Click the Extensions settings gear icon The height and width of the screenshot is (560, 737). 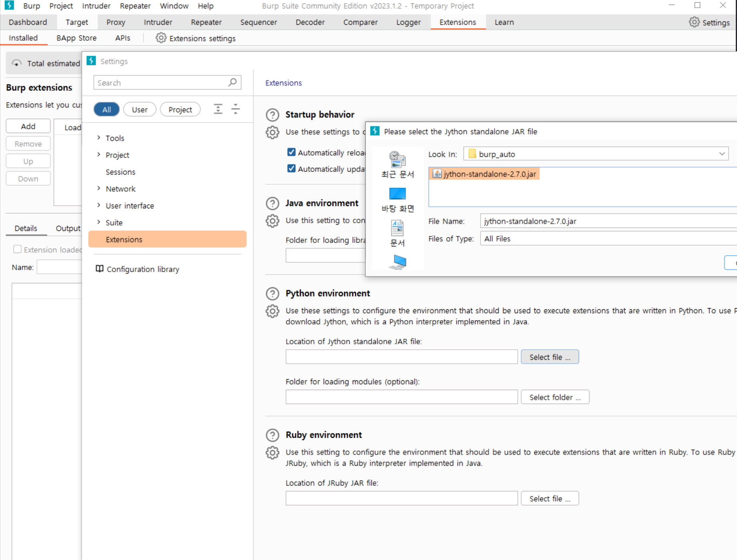[161, 38]
